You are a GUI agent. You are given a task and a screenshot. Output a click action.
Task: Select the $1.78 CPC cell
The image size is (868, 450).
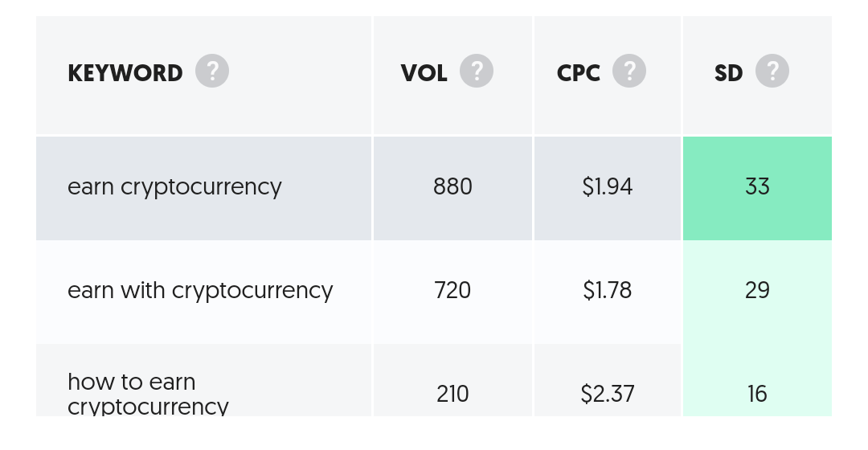[608, 292]
